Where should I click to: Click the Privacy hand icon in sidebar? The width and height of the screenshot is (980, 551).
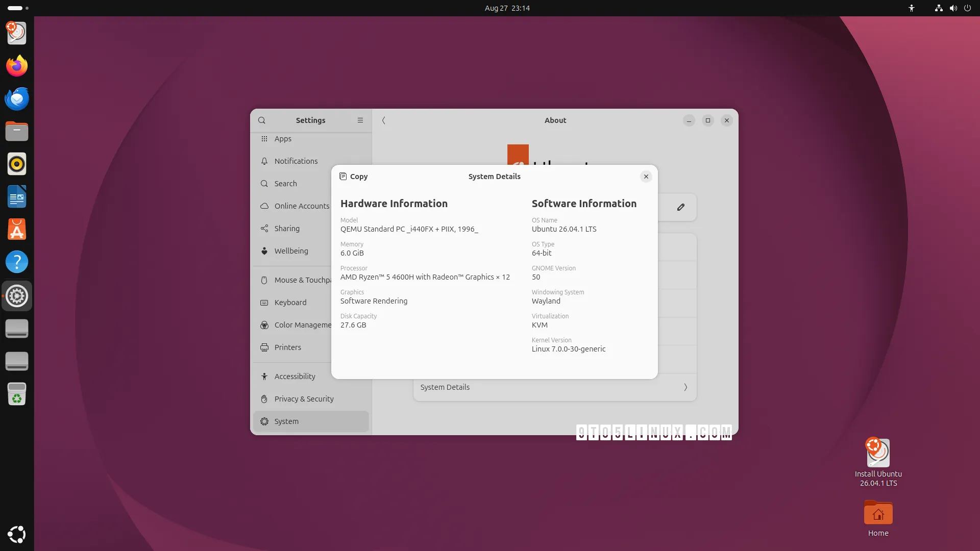pos(264,399)
